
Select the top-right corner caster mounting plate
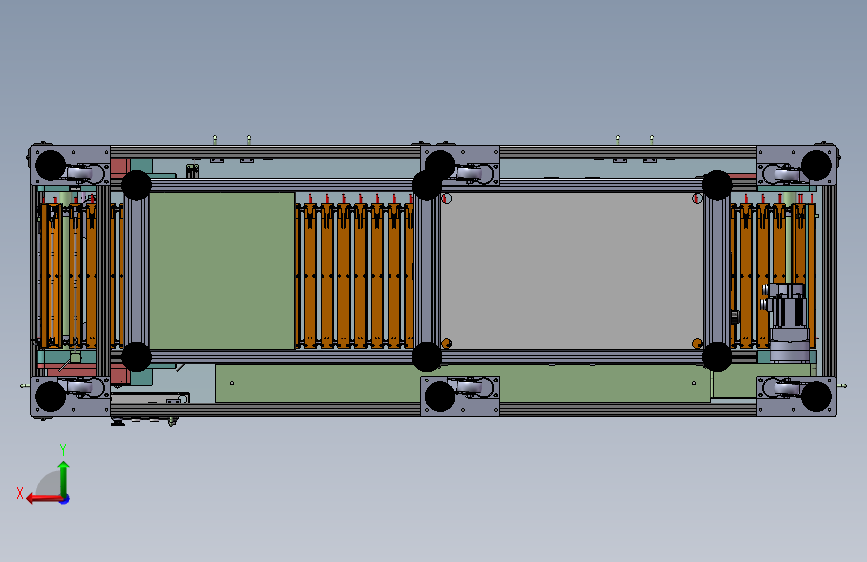pyautogui.click(x=796, y=165)
